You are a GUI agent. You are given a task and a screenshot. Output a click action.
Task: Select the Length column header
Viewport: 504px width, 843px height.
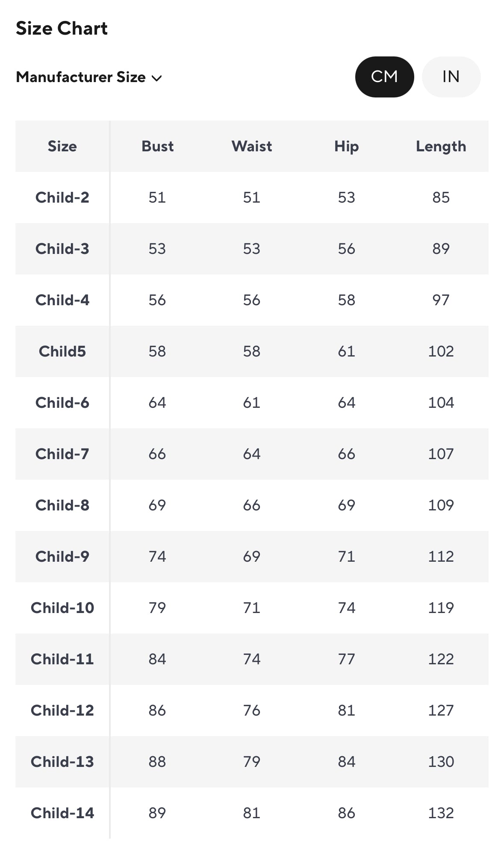tap(441, 146)
